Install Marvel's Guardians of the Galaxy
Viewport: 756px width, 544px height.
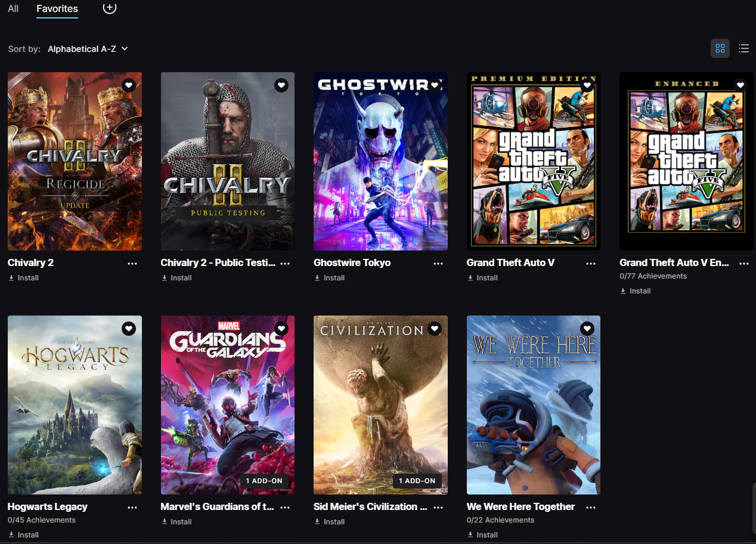177,522
